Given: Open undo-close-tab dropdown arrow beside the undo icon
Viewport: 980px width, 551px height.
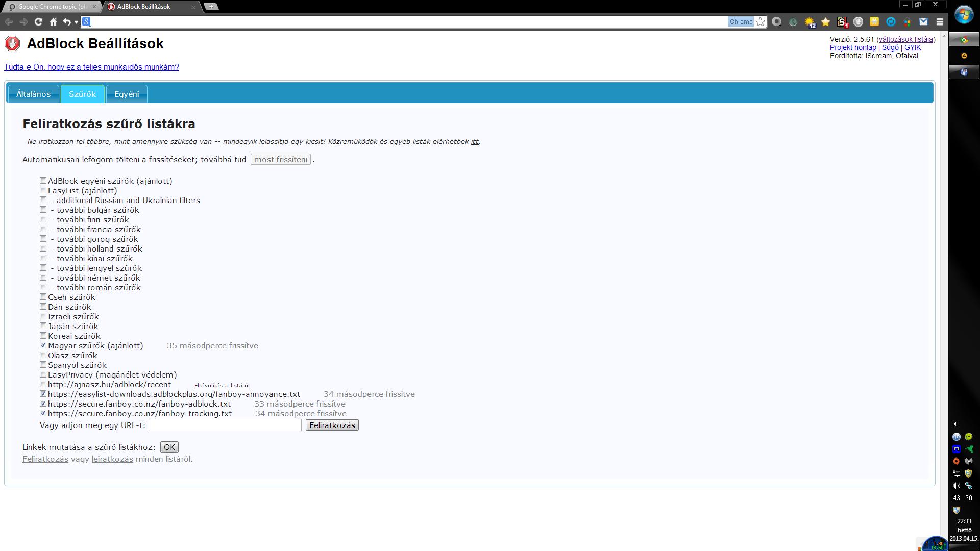Looking at the screenshot, I should pyautogui.click(x=76, y=22).
